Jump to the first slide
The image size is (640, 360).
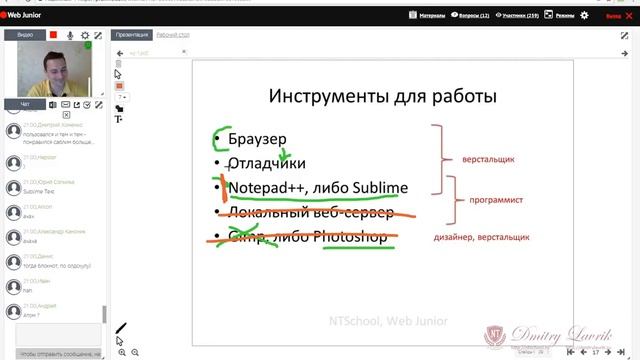tap(571, 352)
